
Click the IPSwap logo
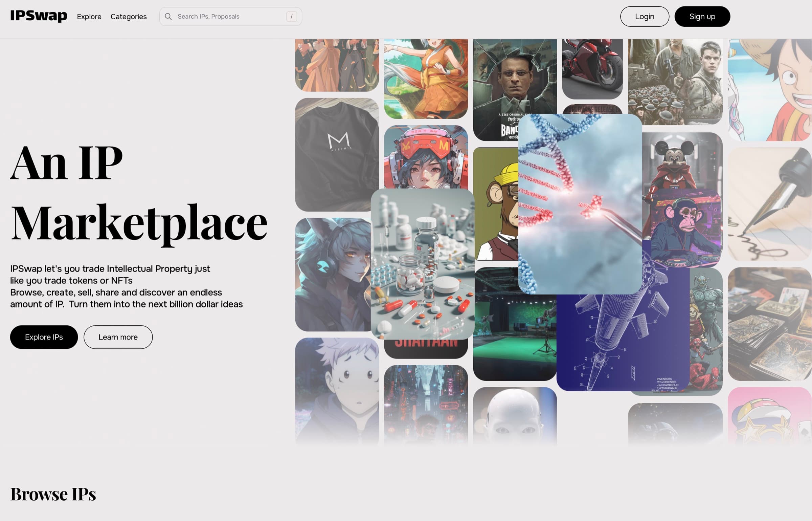click(39, 16)
